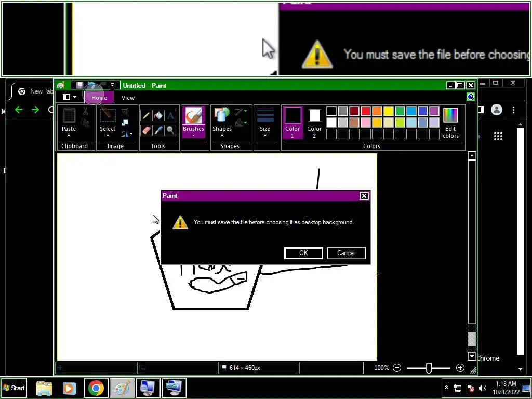
Task: Expand the Shapes dropdown arrow
Action: pos(222,136)
